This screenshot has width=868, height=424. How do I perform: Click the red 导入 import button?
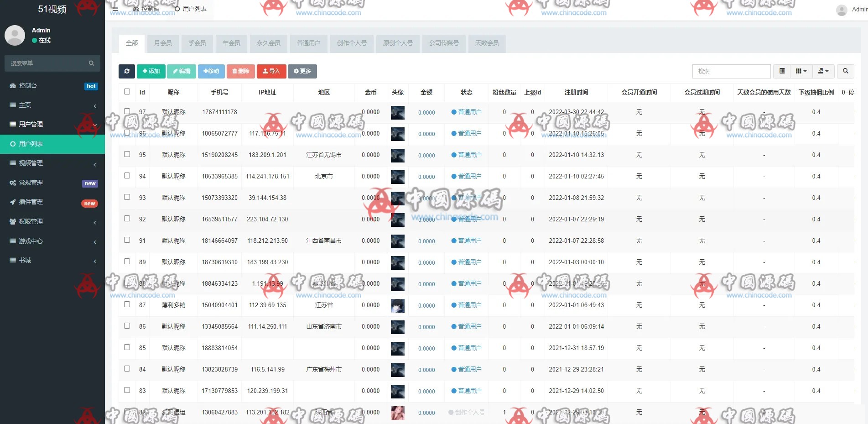click(271, 71)
